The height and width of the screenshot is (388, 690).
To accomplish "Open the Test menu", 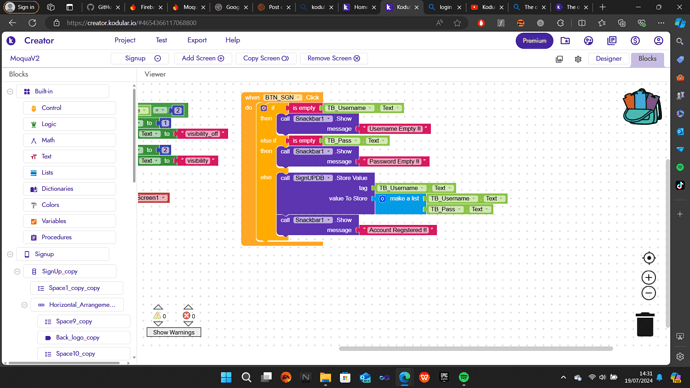I will 161,40.
